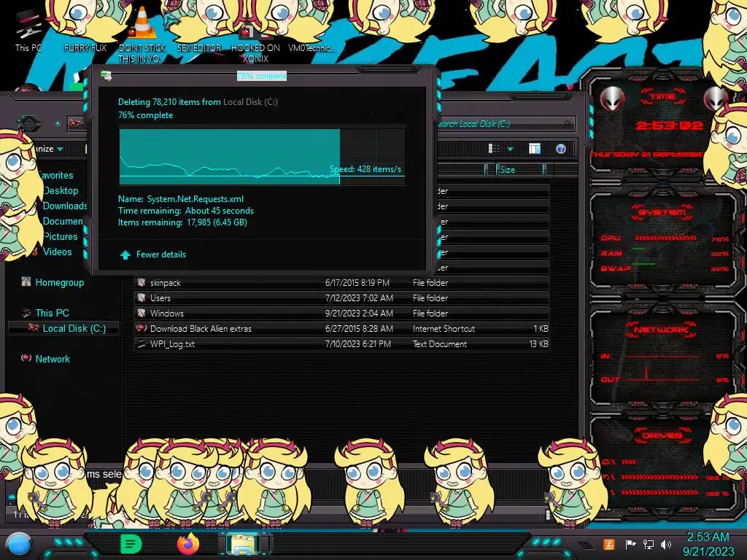Collapse the dialog with Fewer details
747x560 pixels.
click(x=161, y=254)
